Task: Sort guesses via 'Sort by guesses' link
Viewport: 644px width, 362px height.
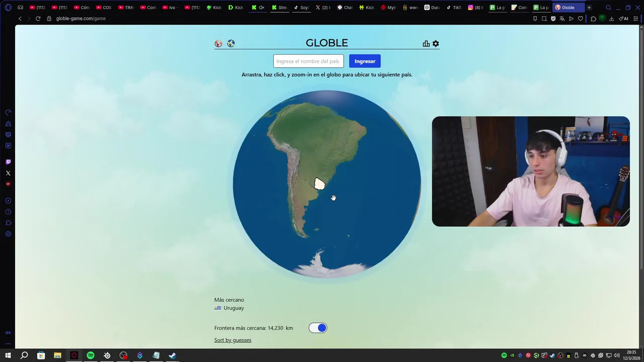Action: pos(232,340)
